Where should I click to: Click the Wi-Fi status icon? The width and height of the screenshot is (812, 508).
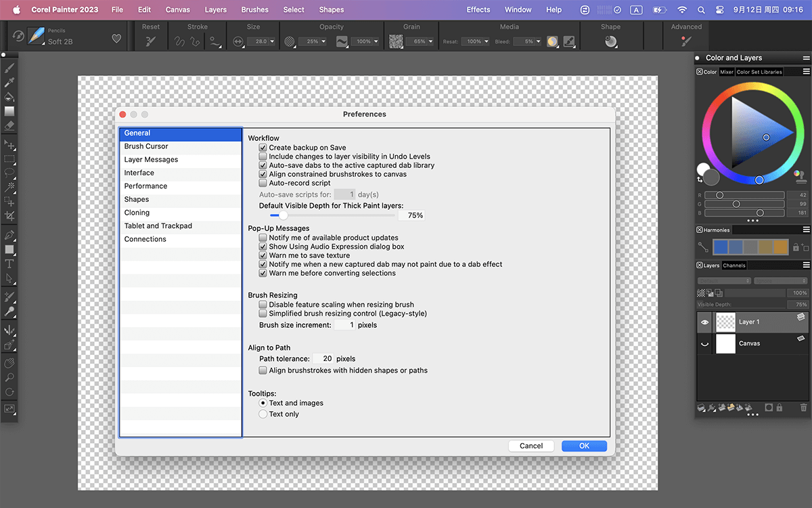pos(682,9)
